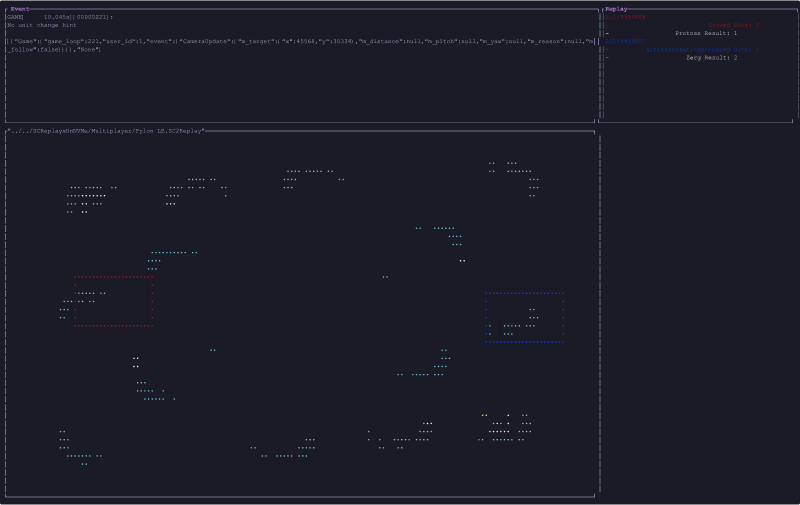Click the Pylon LE.SC2Replay file path title
800x505 pixels.
106,131
